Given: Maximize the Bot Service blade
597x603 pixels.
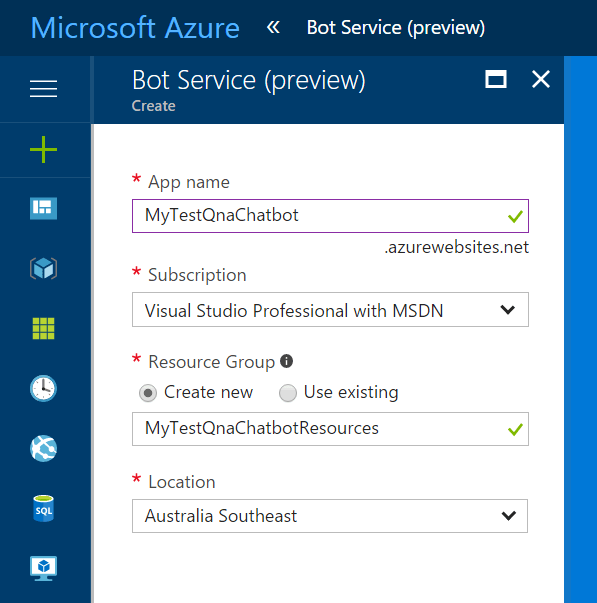Looking at the screenshot, I should [495, 79].
